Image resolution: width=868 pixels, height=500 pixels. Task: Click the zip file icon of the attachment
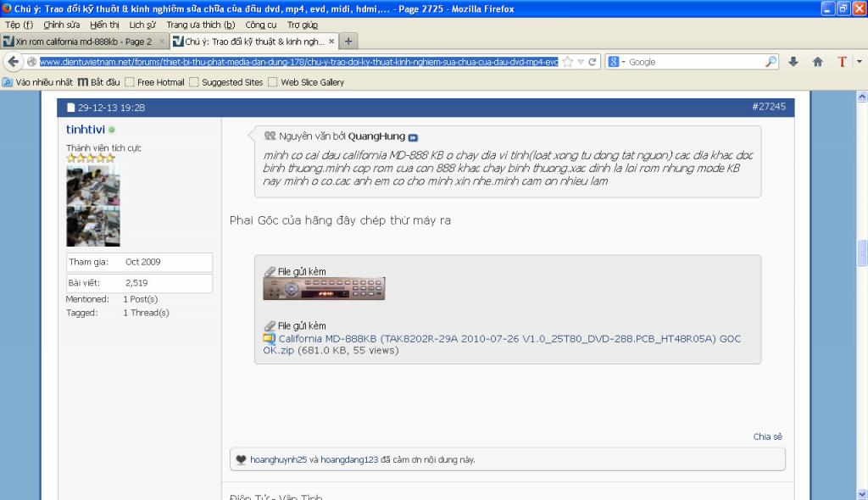click(269, 338)
